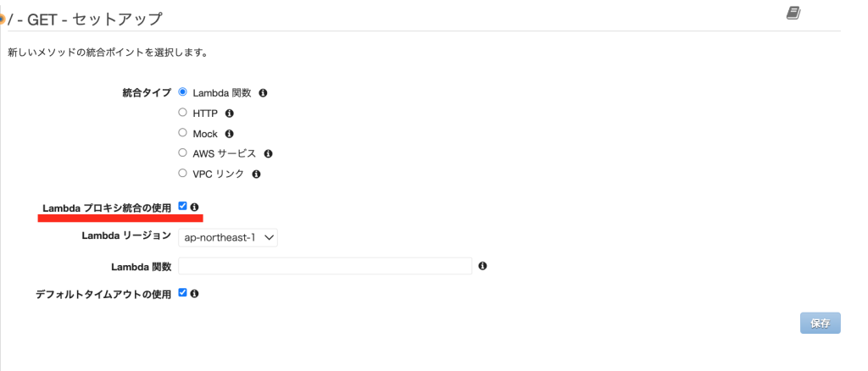
Task: Click info icon for Lambda プロキシ統合の使用
Action: click(195, 207)
